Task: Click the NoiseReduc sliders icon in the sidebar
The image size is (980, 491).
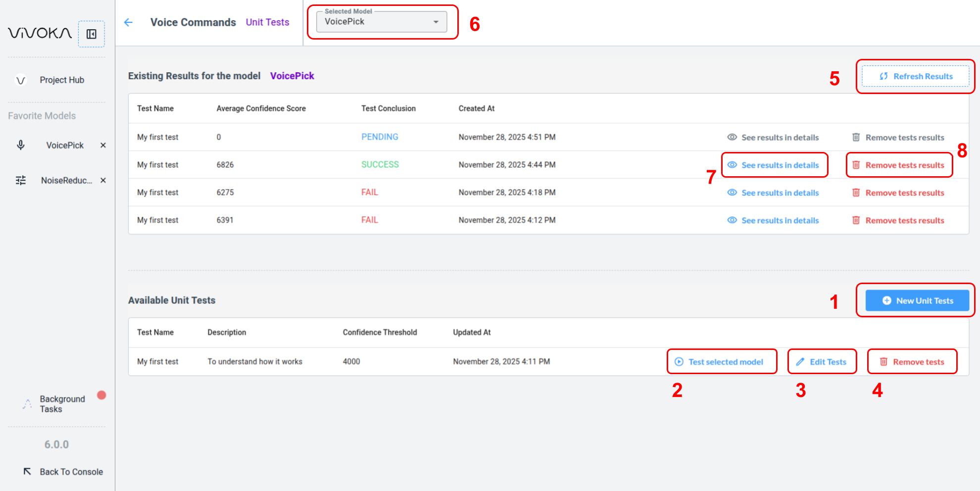Action: coord(21,180)
